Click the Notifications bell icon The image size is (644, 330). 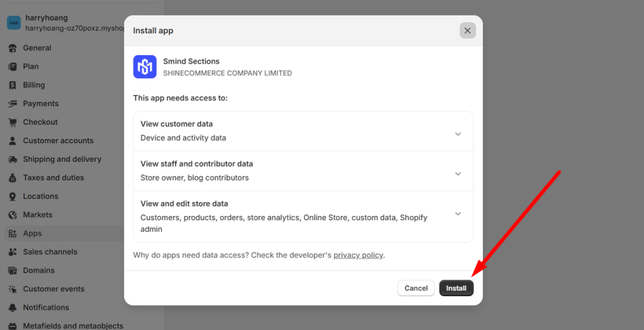point(13,307)
